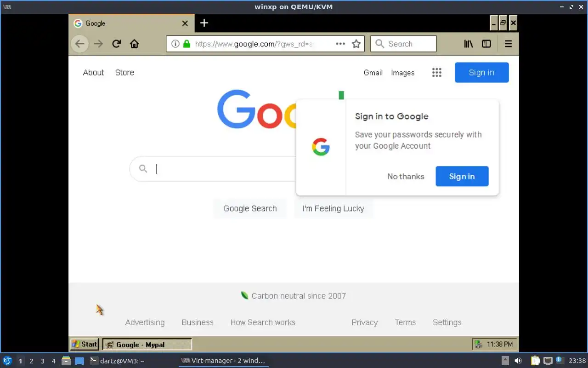Open the Store link

click(x=124, y=72)
